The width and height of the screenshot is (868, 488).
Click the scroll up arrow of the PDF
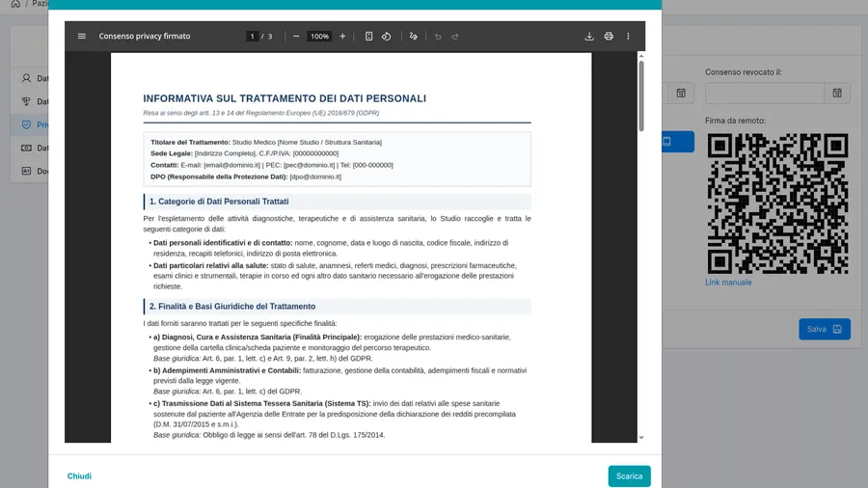(x=641, y=56)
